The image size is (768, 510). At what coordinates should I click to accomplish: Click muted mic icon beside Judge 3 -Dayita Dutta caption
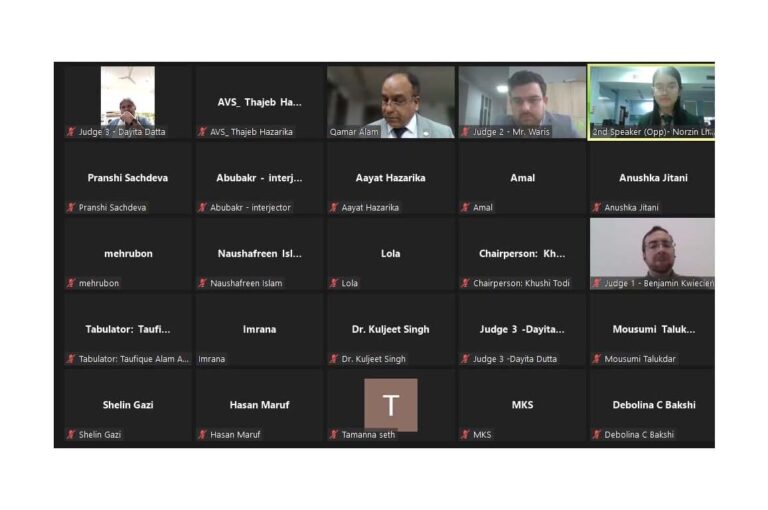pos(465,359)
